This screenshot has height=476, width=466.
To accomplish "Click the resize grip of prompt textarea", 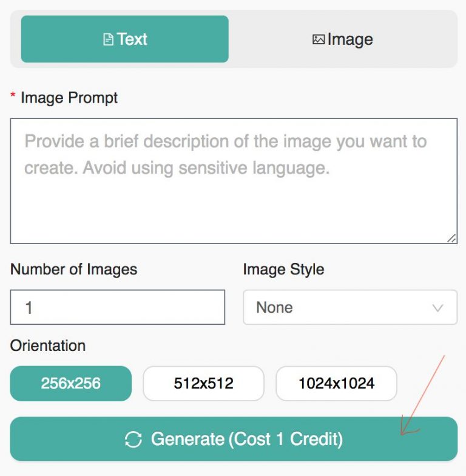I will tap(451, 238).
